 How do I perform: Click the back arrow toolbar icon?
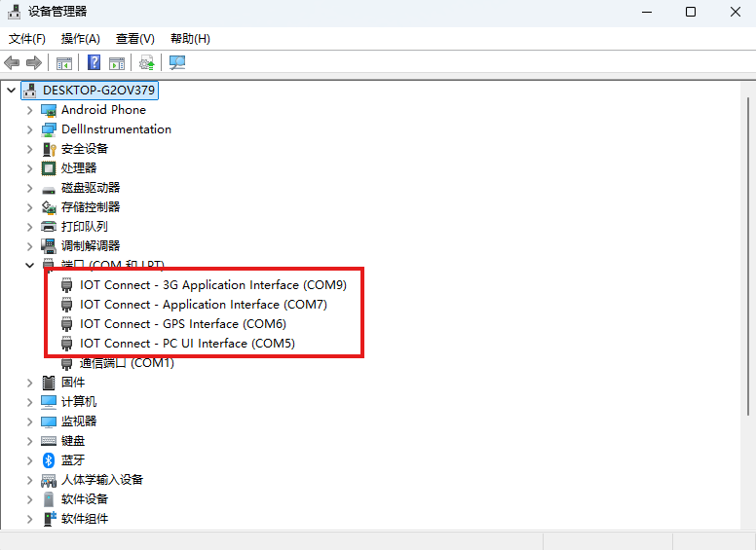tap(12, 63)
